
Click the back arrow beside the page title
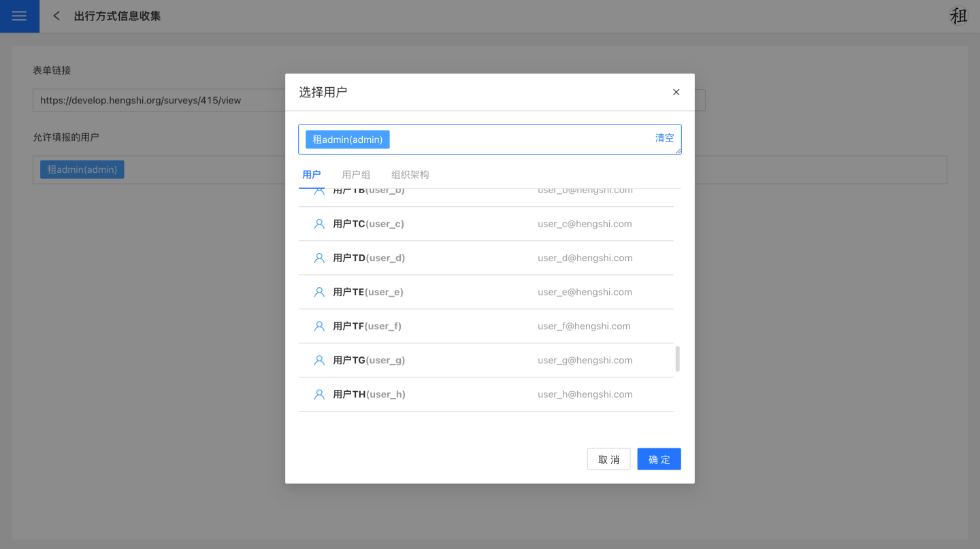56,16
